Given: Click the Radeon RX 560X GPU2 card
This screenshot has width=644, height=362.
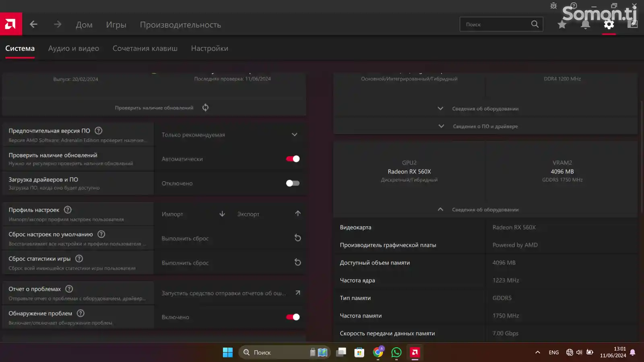Looking at the screenshot, I should pos(409,172).
